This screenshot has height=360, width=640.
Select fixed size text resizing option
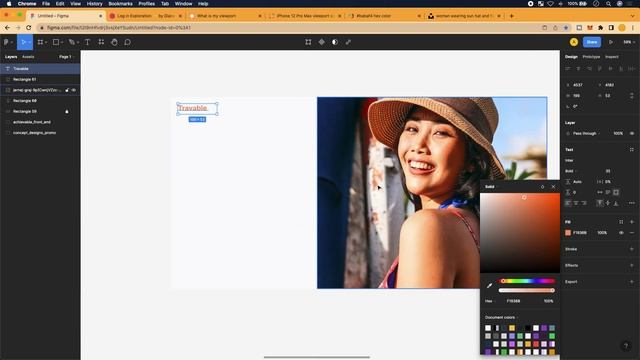click(x=616, y=192)
